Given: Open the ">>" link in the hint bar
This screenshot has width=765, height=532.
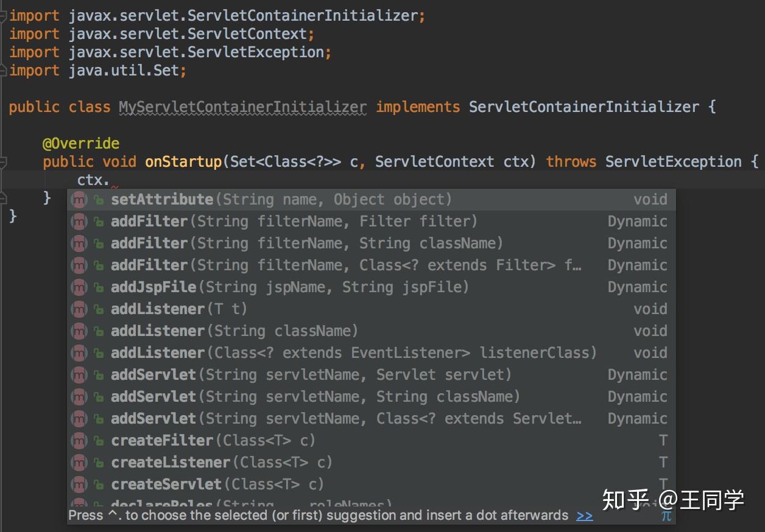Looking at the screenshot, I should 584,516.
